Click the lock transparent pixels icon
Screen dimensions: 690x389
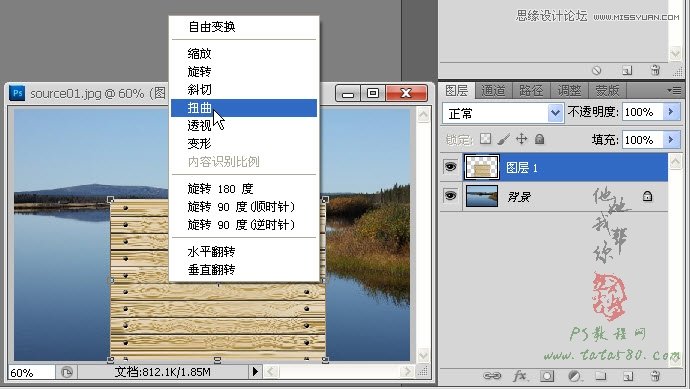485,139
